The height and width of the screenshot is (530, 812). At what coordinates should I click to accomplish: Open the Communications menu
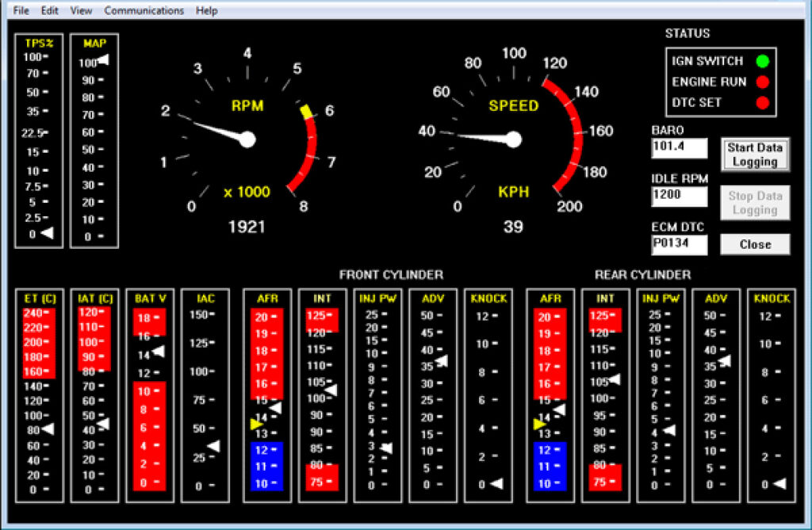tap(144, 10)
